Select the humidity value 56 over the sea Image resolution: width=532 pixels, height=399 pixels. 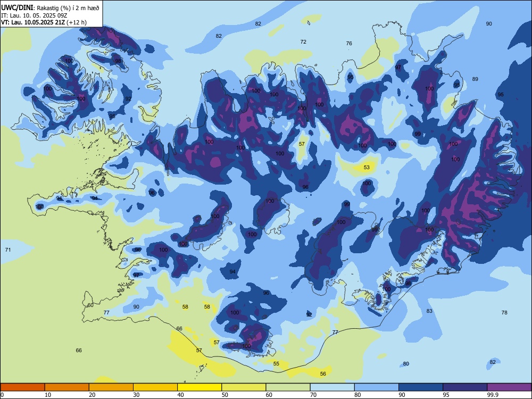tap(323, 374)
